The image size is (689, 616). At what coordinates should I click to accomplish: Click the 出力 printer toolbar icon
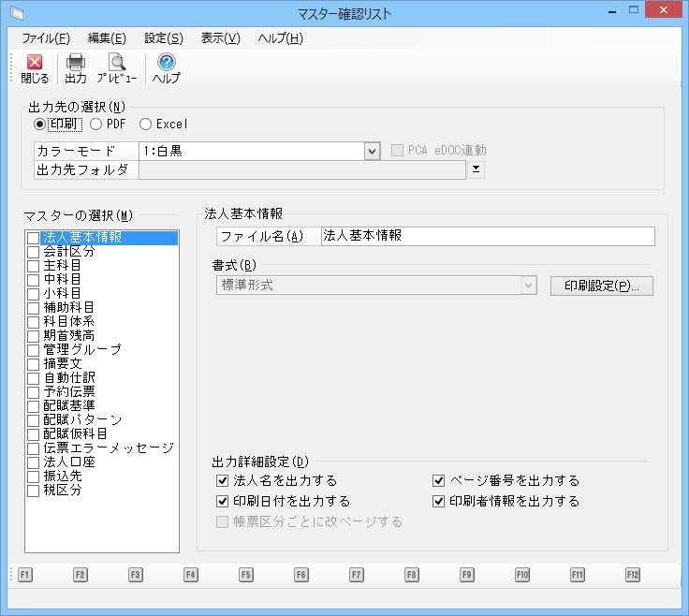[76, 68]
